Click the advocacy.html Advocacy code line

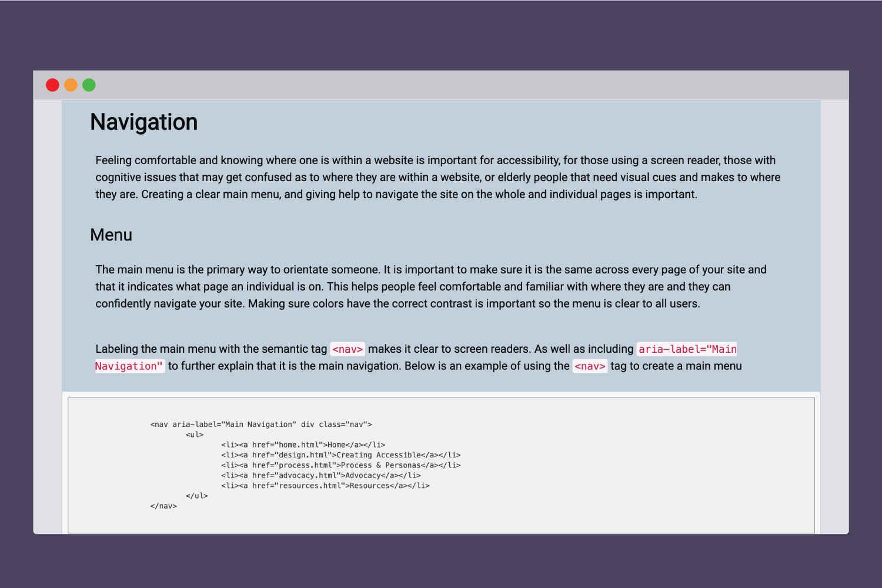point(321,476)
